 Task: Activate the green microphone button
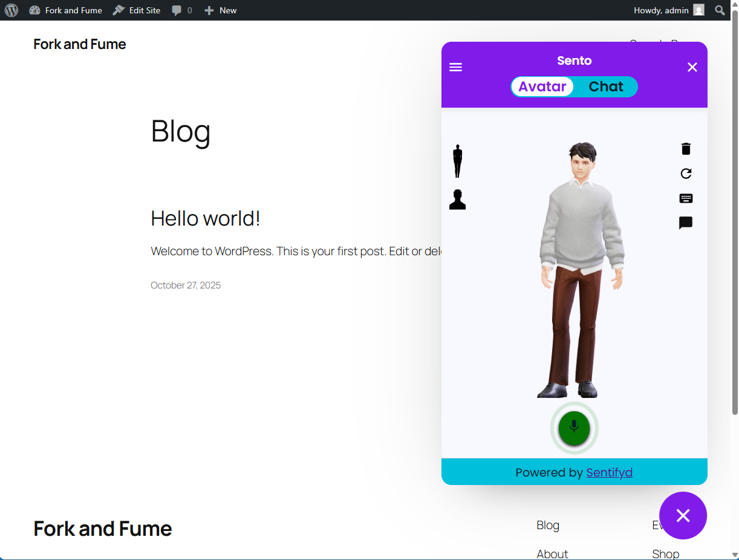point(574,428)
